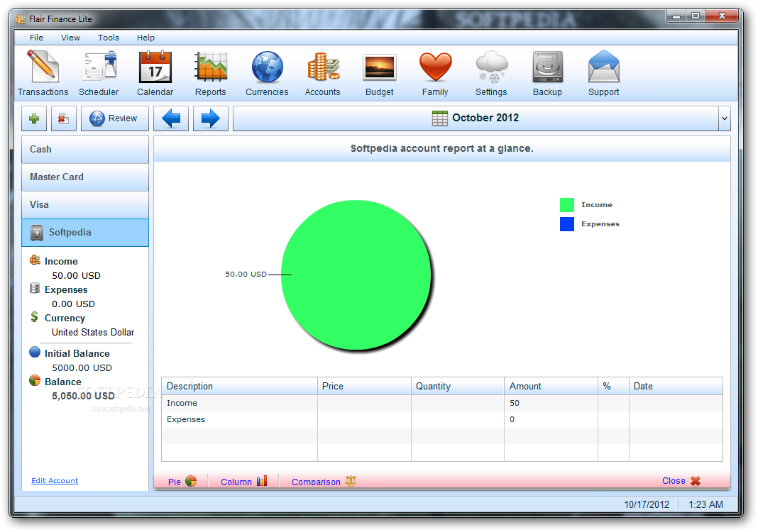Click the Expenses icon in sidebar
The height and width of the screenshot is (532, 758).
[x=35, y=289]
